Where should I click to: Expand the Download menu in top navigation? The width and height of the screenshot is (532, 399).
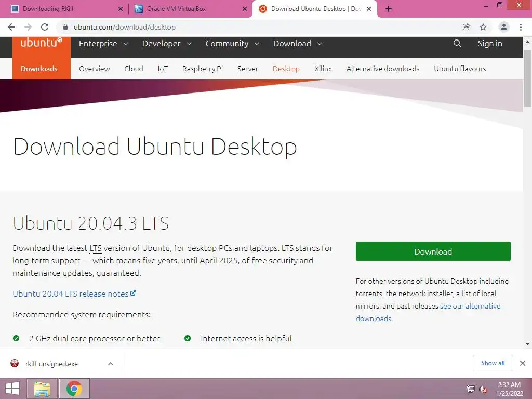[298, 44]
